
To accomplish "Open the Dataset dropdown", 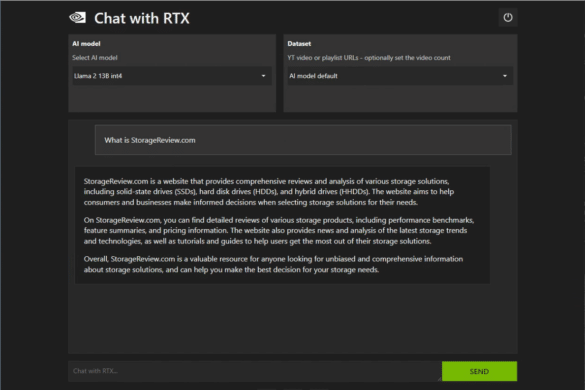I will tap(400, 76).
